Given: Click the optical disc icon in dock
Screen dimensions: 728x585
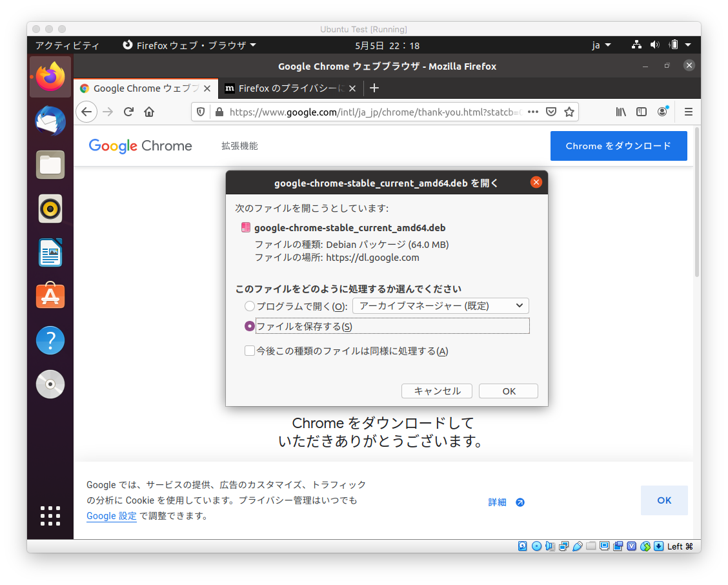Looking at the screenshot, I should pos(50,384).
